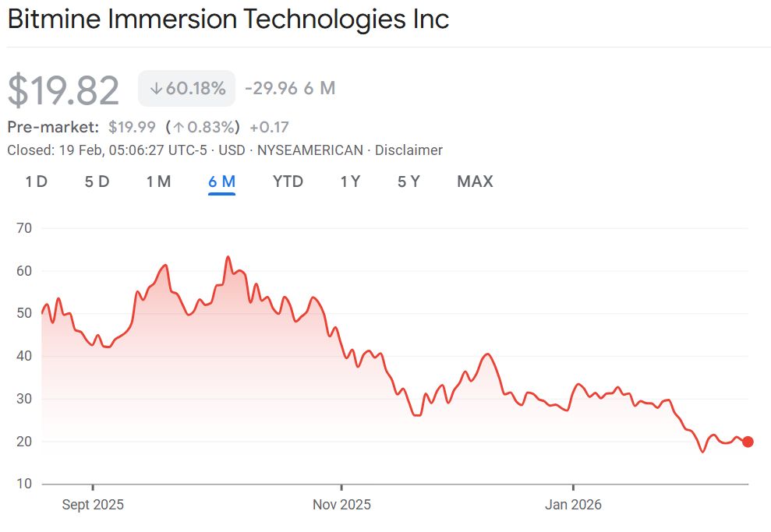This screenshot has width=771, height=532.
Task: Click the active 6 M tab
Action: point(221,181)
